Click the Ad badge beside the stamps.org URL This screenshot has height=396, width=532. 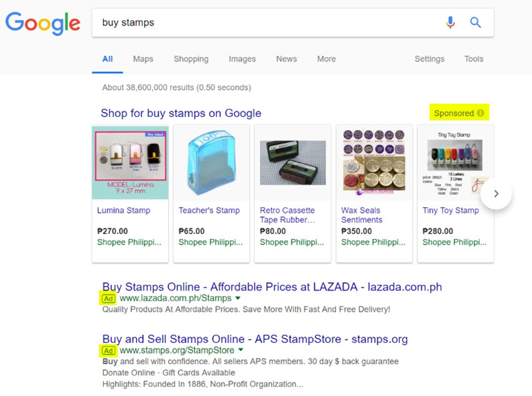pyautogui.click(x=108, y=350)
